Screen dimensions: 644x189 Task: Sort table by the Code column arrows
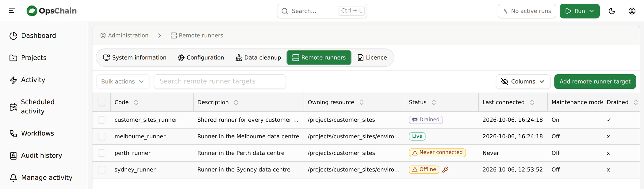pyautogui.click(x=136, y=102)
